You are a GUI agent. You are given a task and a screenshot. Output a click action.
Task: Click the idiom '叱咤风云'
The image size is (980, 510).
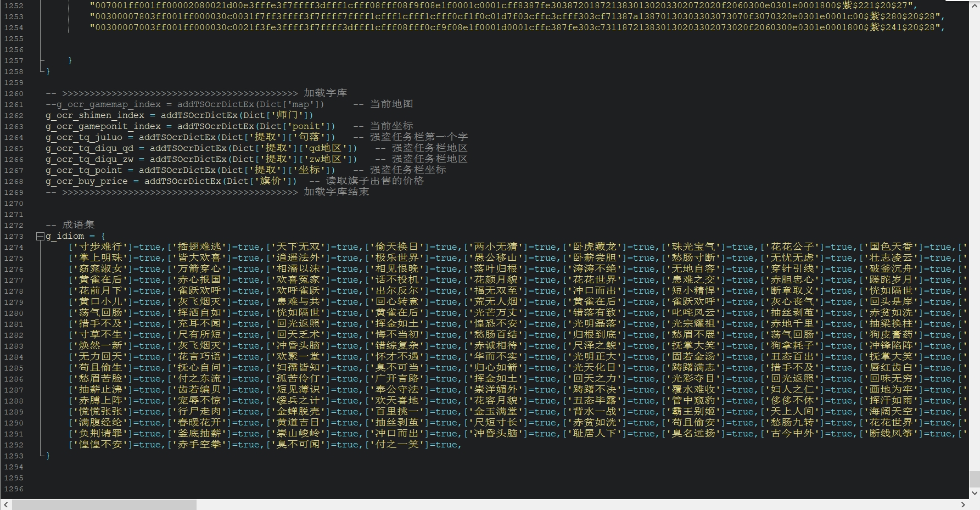(693, 313)
